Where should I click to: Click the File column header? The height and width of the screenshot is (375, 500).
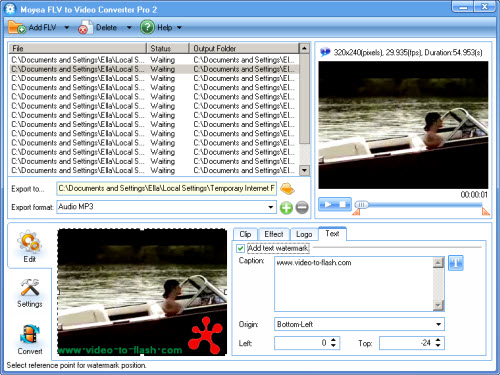click(x=77, y=48)
